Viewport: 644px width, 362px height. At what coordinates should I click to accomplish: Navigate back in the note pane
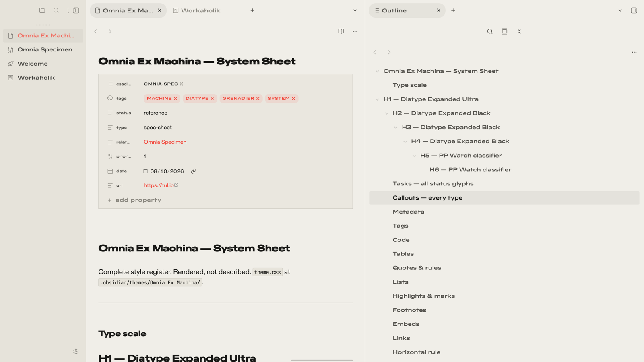(x=96, y=31)
